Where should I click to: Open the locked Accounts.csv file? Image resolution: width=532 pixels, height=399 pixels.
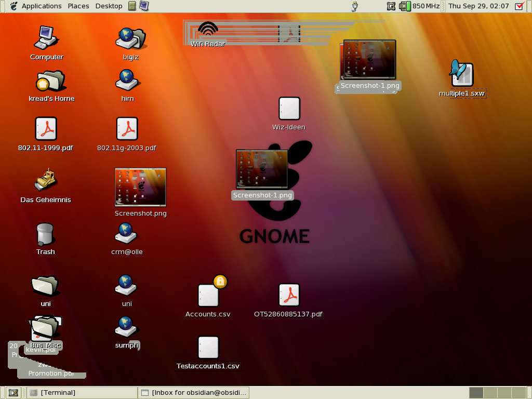pos(208,295)
